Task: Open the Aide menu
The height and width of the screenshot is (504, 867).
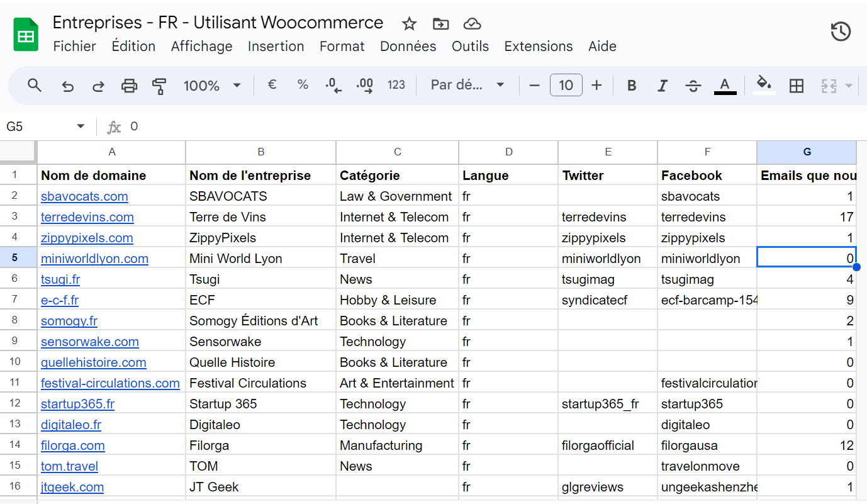Action: [x=602, y=46]
